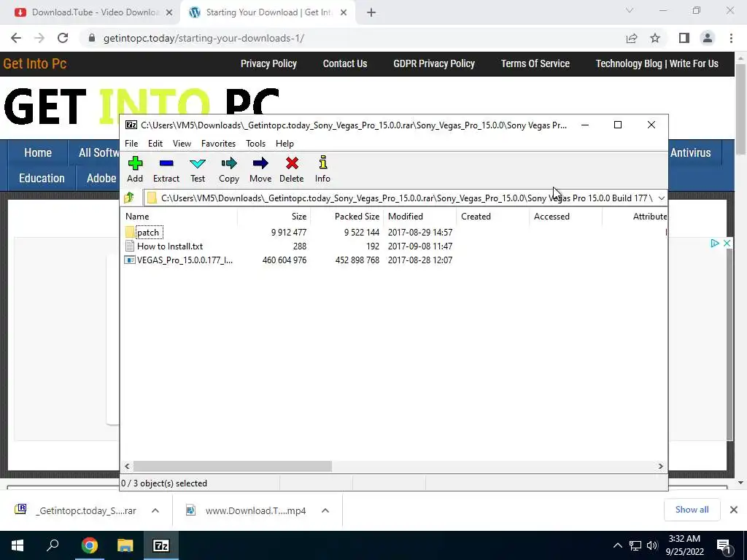This screenshot has height=560, width=747.
Task: Select the Copy toolbar icon
Action: pyautogui.click(x=228, y=169)
